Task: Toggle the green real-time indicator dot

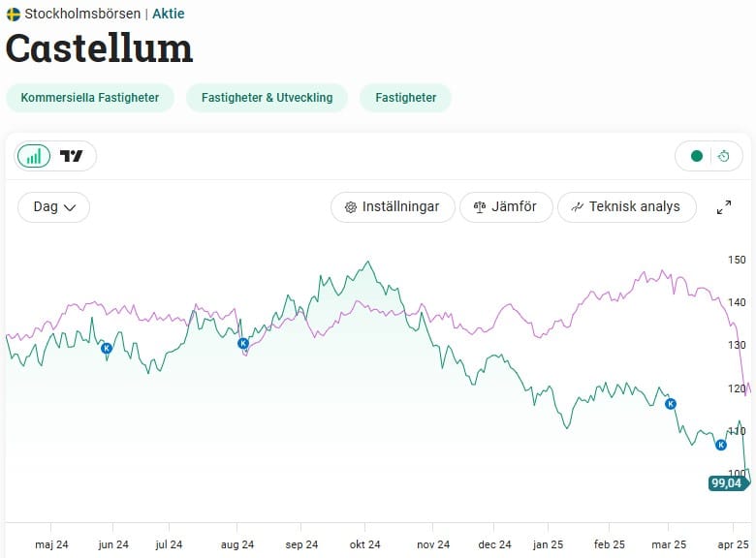Action: (696, 156)
